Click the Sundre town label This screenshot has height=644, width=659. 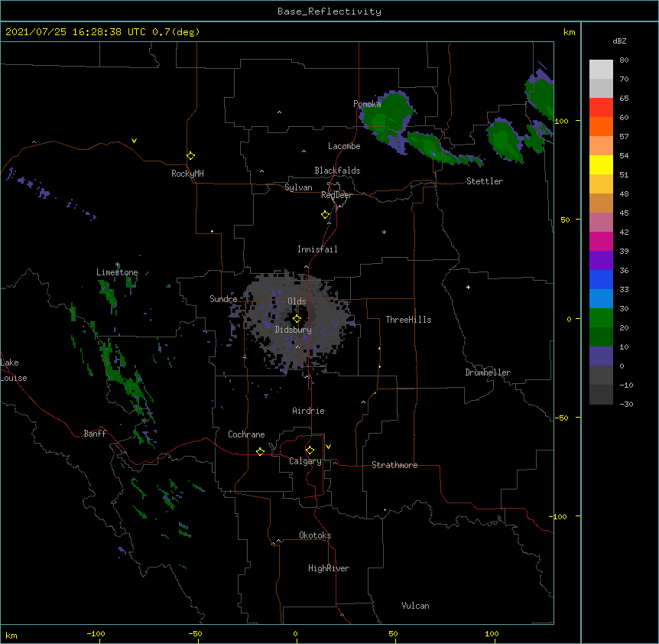click(x=223, y=299)
